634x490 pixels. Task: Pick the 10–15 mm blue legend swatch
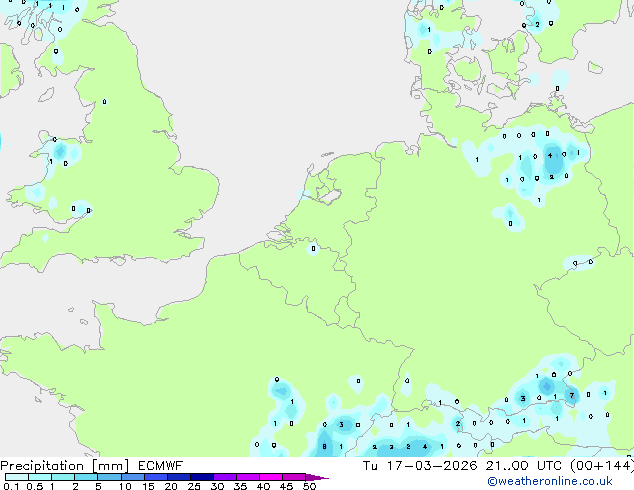pyautogui.click(x=132, y=477)
